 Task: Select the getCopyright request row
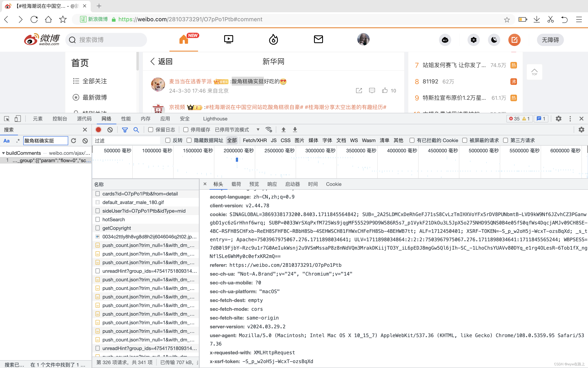click(146, 228)
